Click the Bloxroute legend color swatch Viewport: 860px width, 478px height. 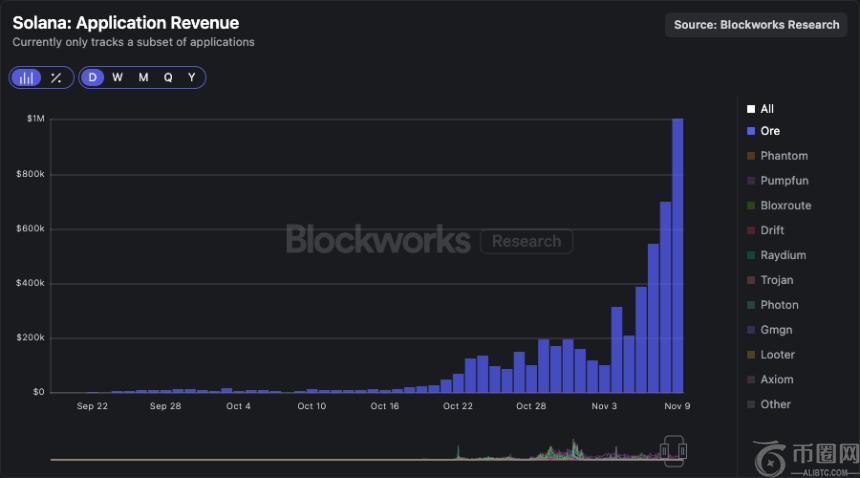click(x=751, y=206)
